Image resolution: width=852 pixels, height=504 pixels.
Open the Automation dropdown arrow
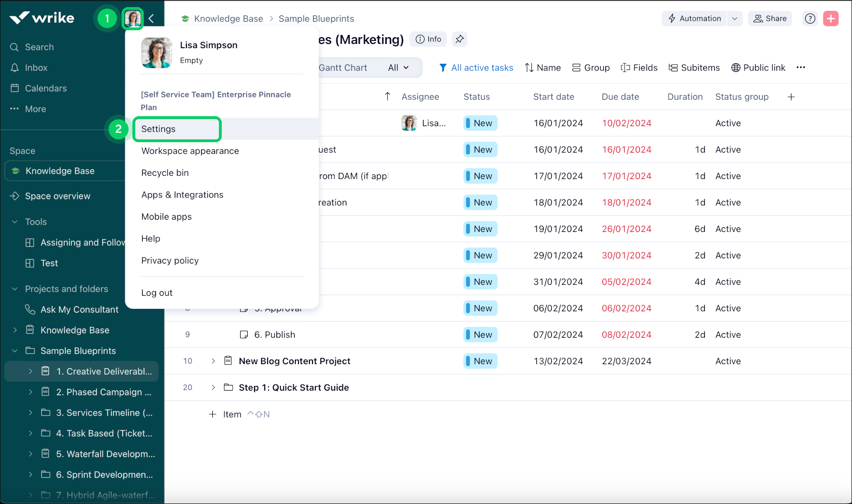(x=734, y=18)
